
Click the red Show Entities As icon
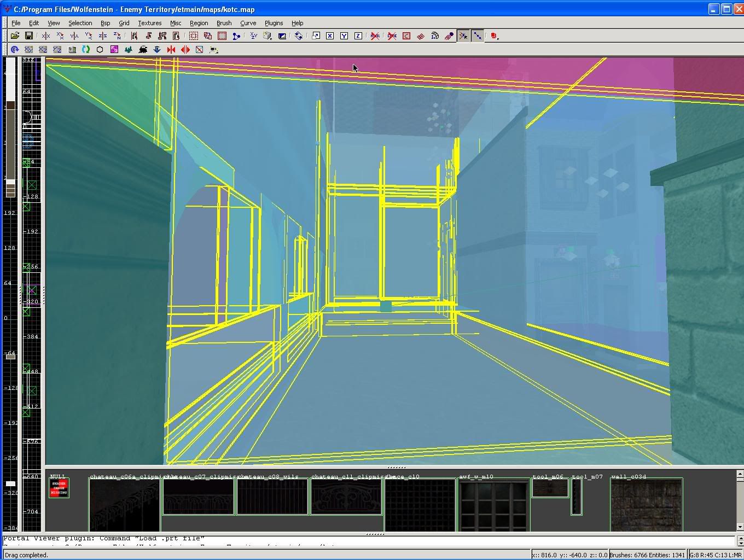[x=495, y=36]
